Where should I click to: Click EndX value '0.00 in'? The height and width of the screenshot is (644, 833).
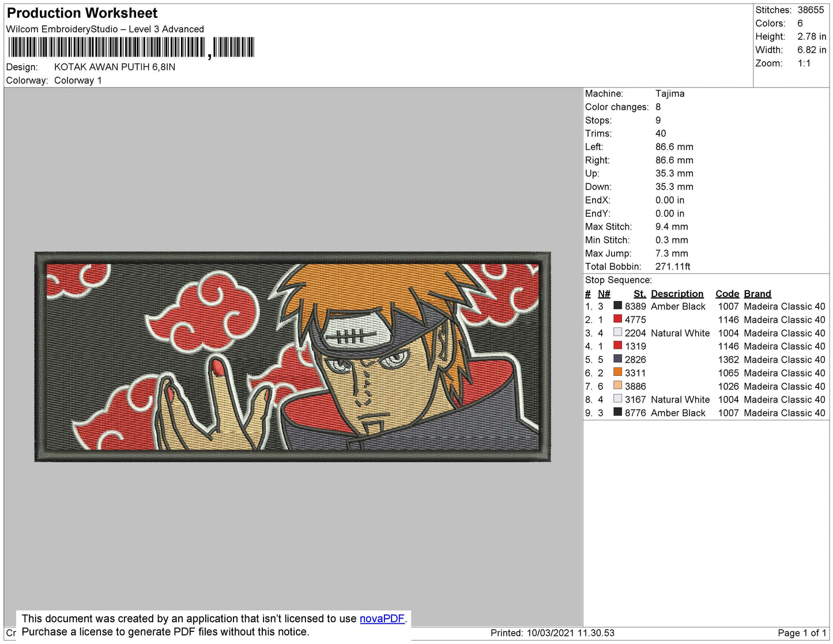point(670,200)
